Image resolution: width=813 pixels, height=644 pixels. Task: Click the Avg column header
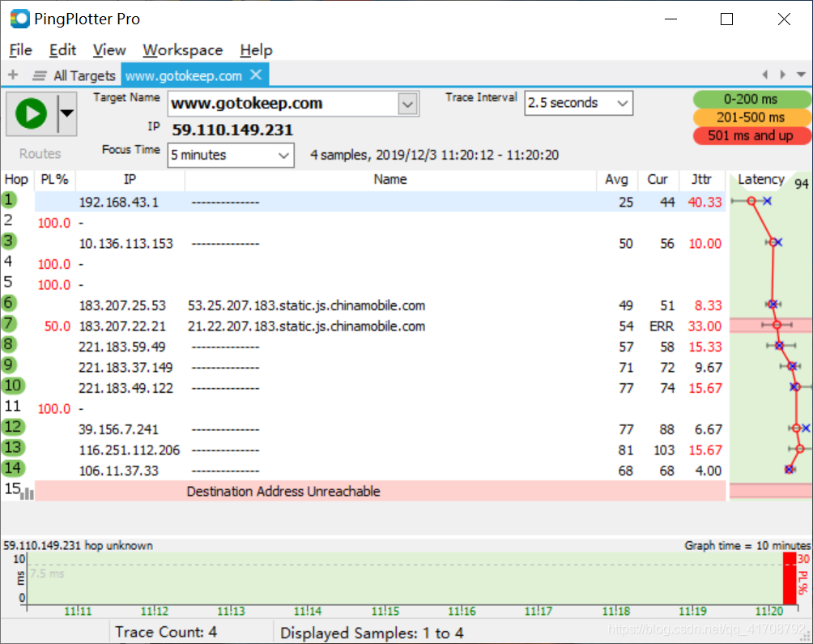coord(617,179)
